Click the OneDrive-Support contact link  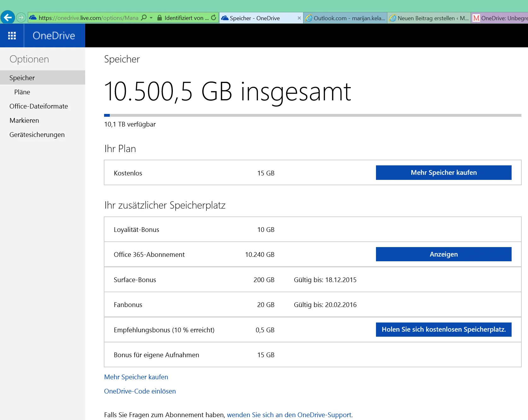click(x=289, y=415)
